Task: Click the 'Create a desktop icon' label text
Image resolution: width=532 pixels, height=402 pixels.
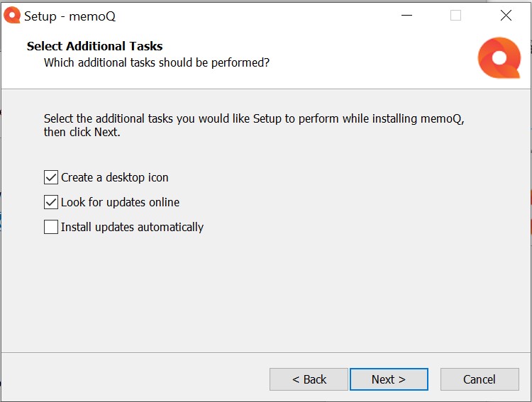Action: tap(115, 177)
